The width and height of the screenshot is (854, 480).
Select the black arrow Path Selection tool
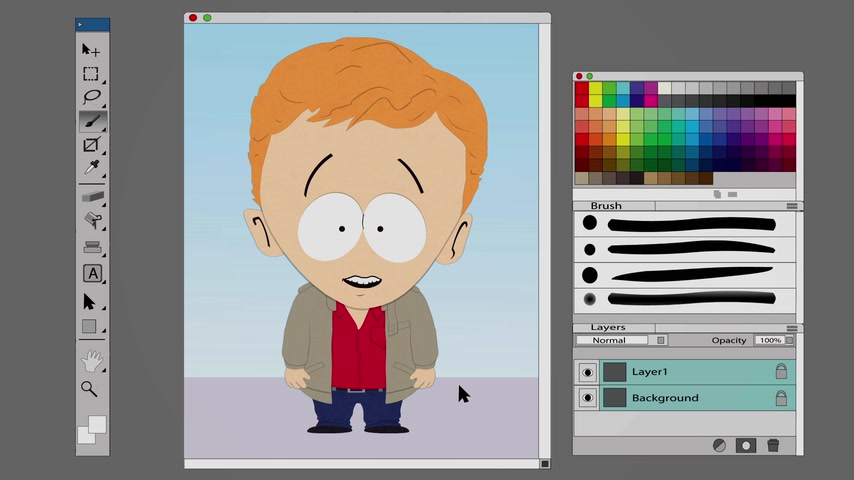[x=89, y=301]
